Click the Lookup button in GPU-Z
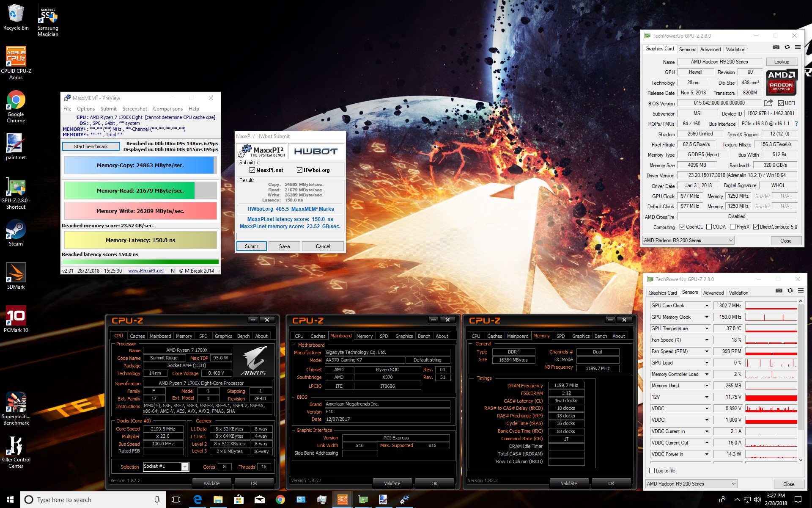Screen dimensions: 812x508 pos(782,62)
